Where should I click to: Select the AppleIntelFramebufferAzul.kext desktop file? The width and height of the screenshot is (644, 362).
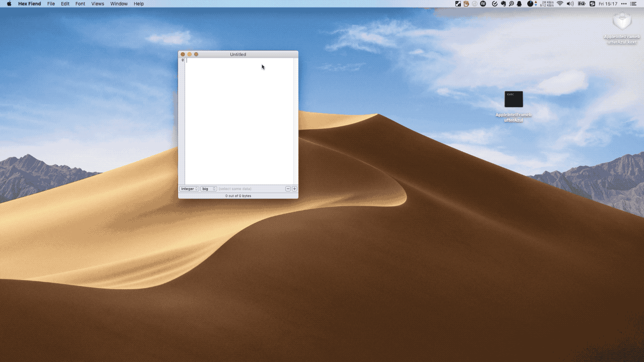pyautogui.click(x=622, y=23)
